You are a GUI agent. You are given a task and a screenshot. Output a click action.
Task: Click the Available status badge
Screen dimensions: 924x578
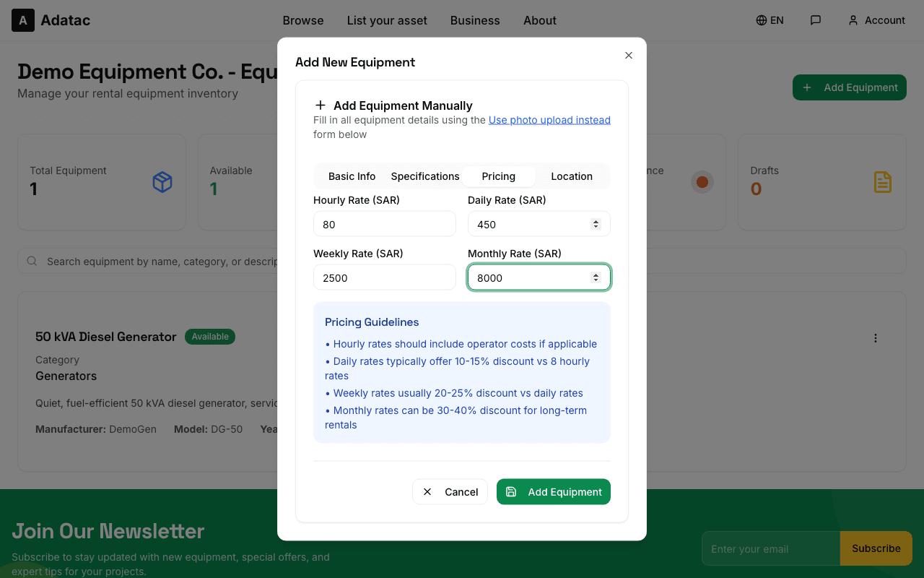pos(210,337)
